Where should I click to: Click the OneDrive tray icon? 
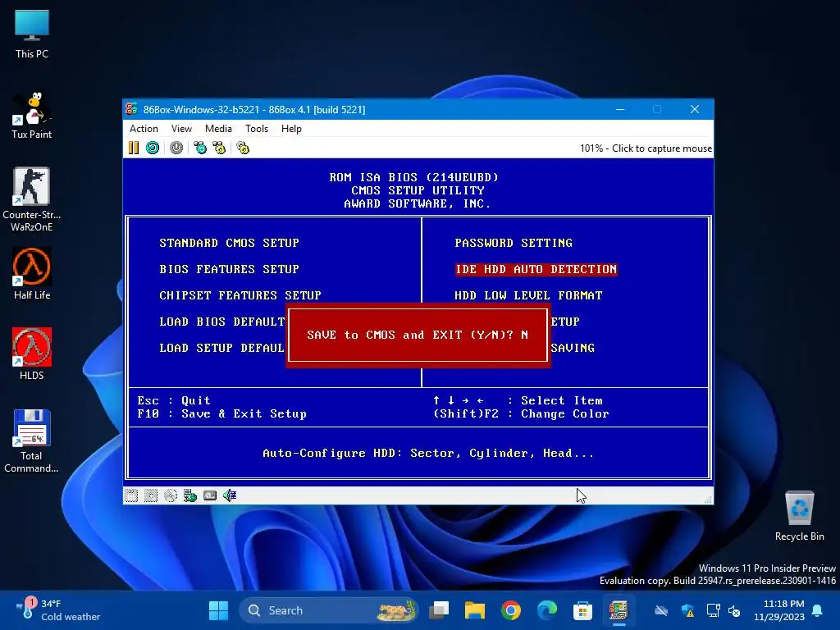[x=662, y=610]
